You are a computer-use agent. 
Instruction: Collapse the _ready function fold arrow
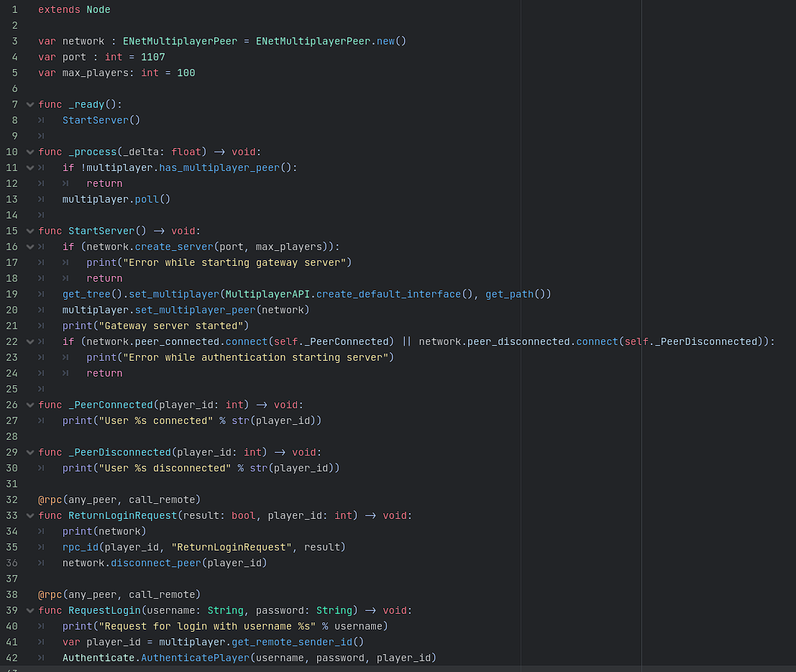click(x=29, y=104)
